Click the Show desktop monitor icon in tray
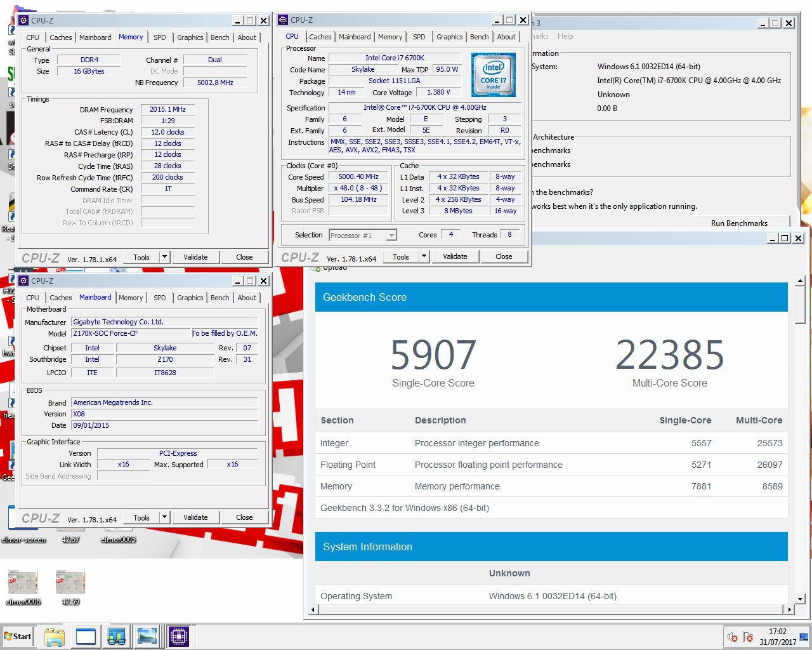The image size is (812, 650). [804, 637]
